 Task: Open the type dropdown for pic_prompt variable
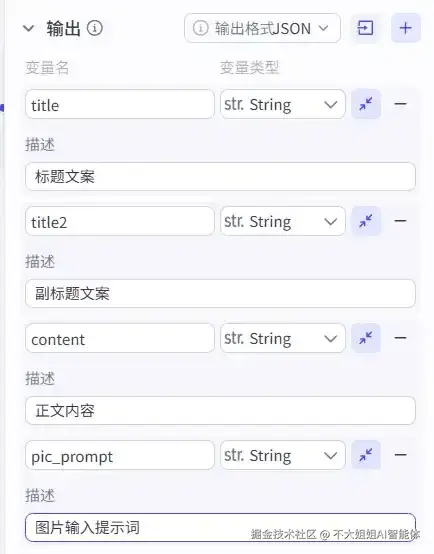point(283,455)
